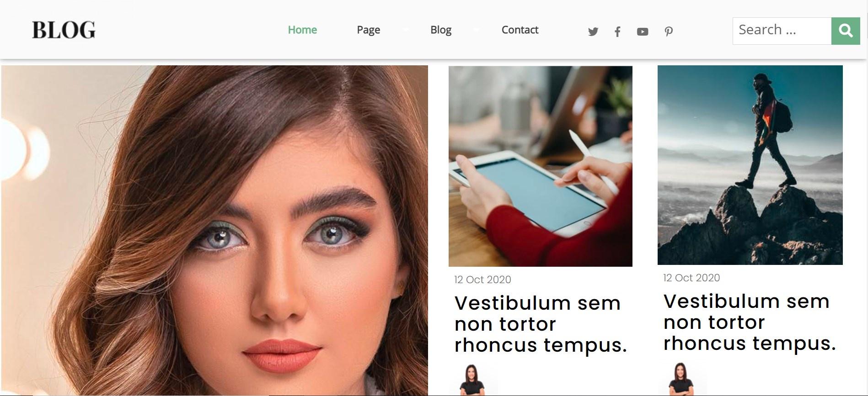The width and height of the screenshot is (868, 396).
Task: Open post title below hiker image
Action: point(750,322)
